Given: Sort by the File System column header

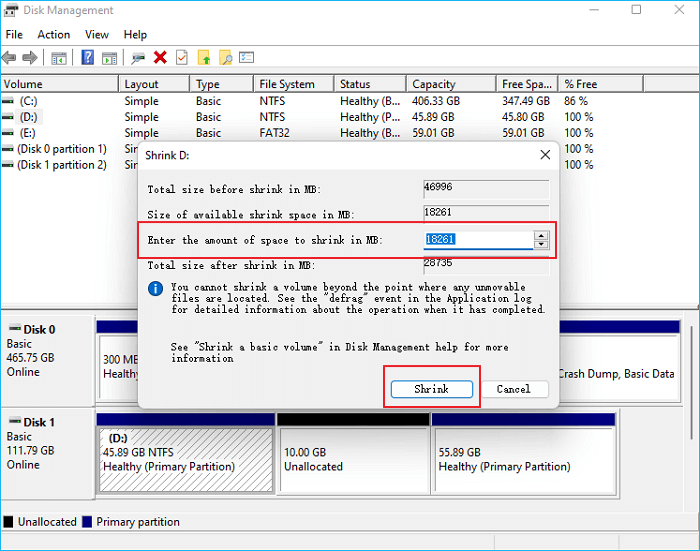Looking at the screenshot, I should coord(294,84).
